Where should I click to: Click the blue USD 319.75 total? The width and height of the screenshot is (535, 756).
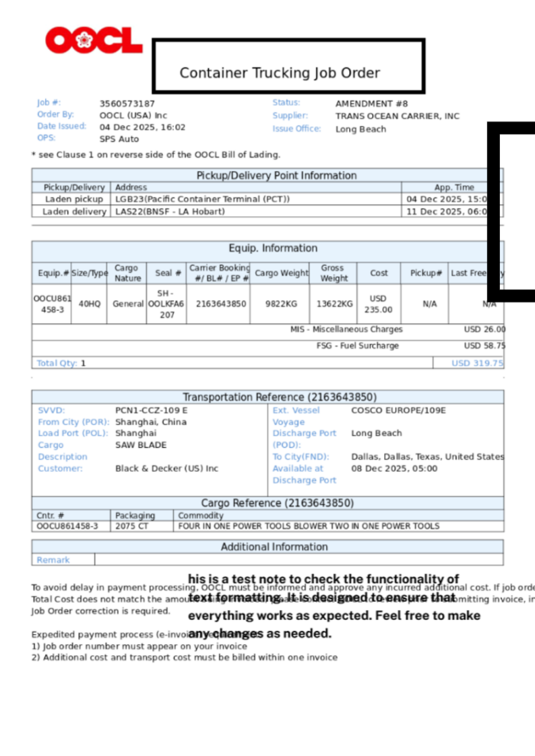click(x=477, y=363)
